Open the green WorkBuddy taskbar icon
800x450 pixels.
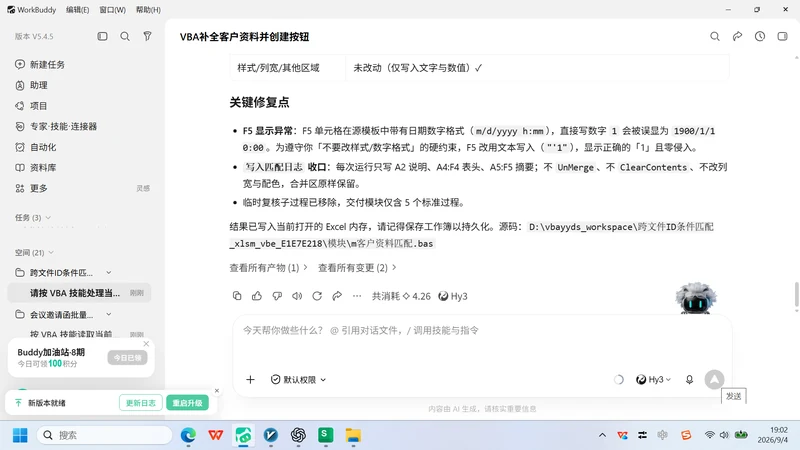point(243,435)
